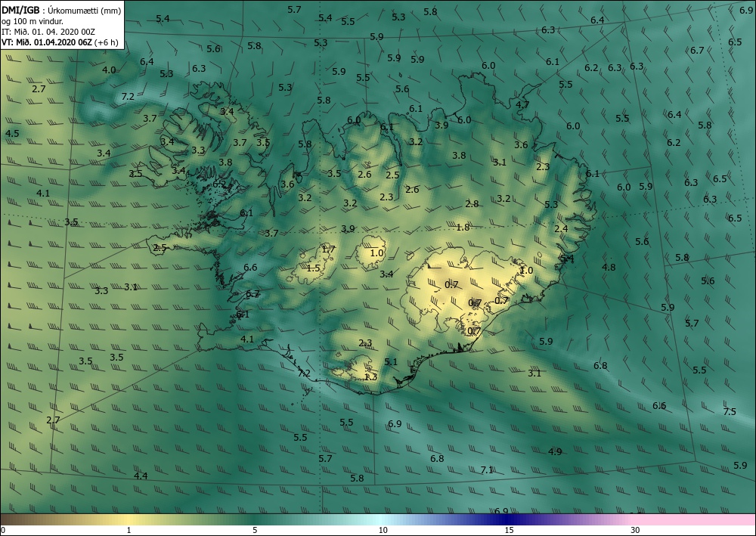Click the '4.8' value on the map
This screenshot has width=756, height=536.
point(609,267)
